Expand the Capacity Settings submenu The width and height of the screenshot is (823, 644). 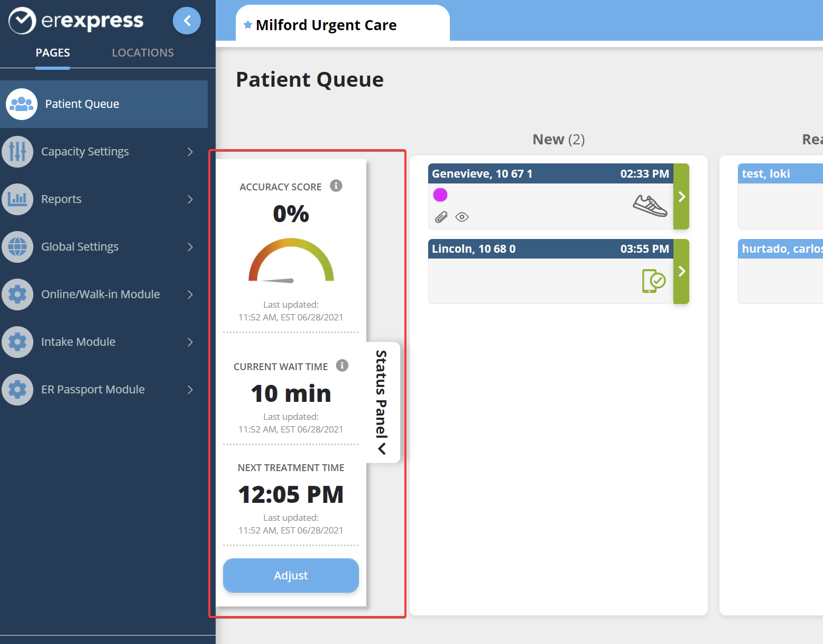pyautogui.click(x=190, y=152)
